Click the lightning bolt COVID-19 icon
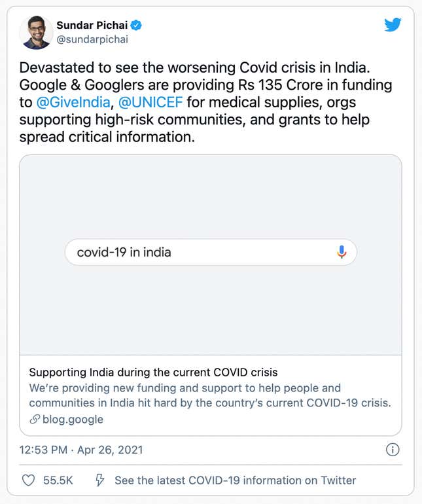 tap(99, 480)
